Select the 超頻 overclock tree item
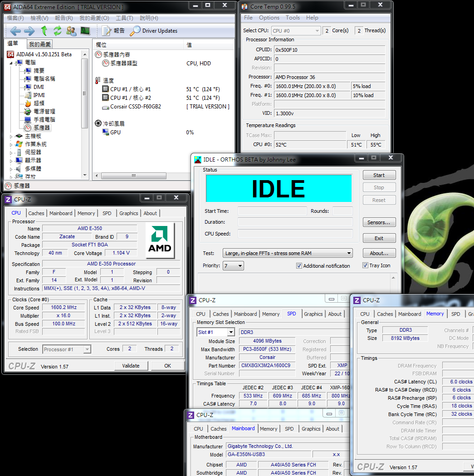This screenshot has height=476, width=474. [34, 103]
